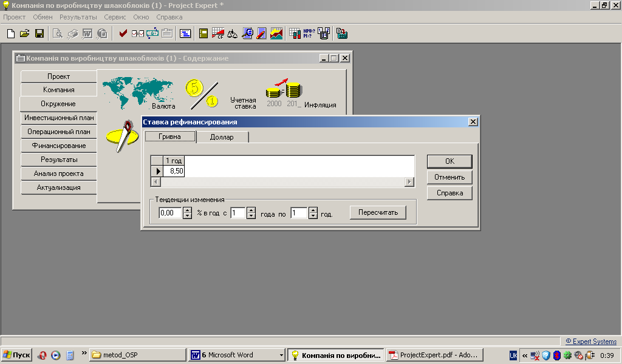Select the Анализ проекта section
Screen dimensions: 622x364
59,174
